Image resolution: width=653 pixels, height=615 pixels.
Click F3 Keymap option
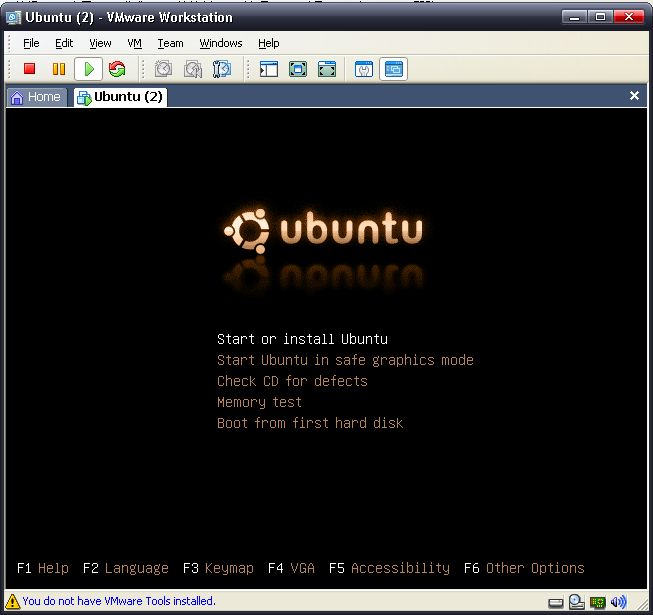pyautogui.click(x=218, y=568)
